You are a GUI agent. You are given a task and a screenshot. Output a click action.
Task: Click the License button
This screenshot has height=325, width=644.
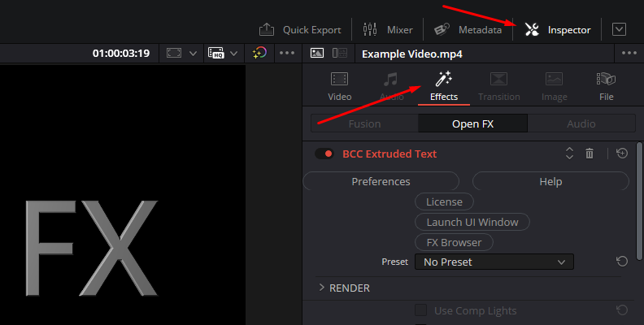(x=444, y=201)
